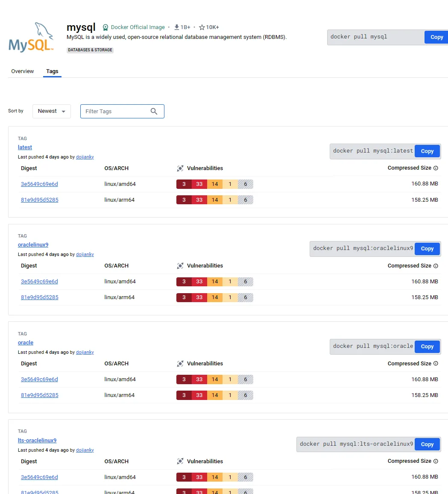Click Vulnerabilities scan icon in latest card

pyautogui.click(x=180, y=168)
